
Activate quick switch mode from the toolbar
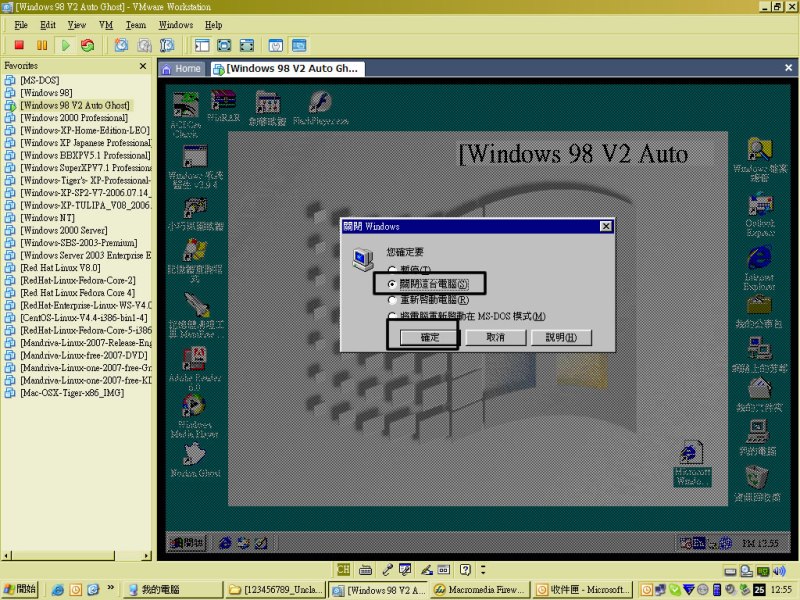(224, 45)
